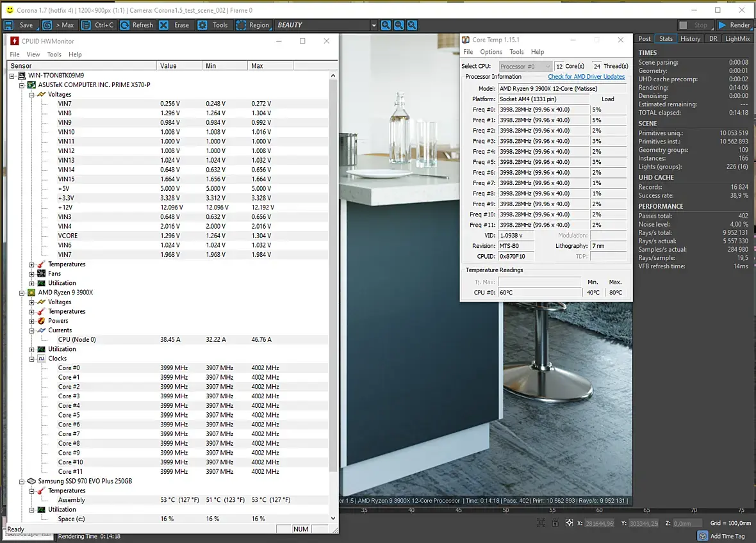Collapse the Clocks tree node

(x=32, y=359)
